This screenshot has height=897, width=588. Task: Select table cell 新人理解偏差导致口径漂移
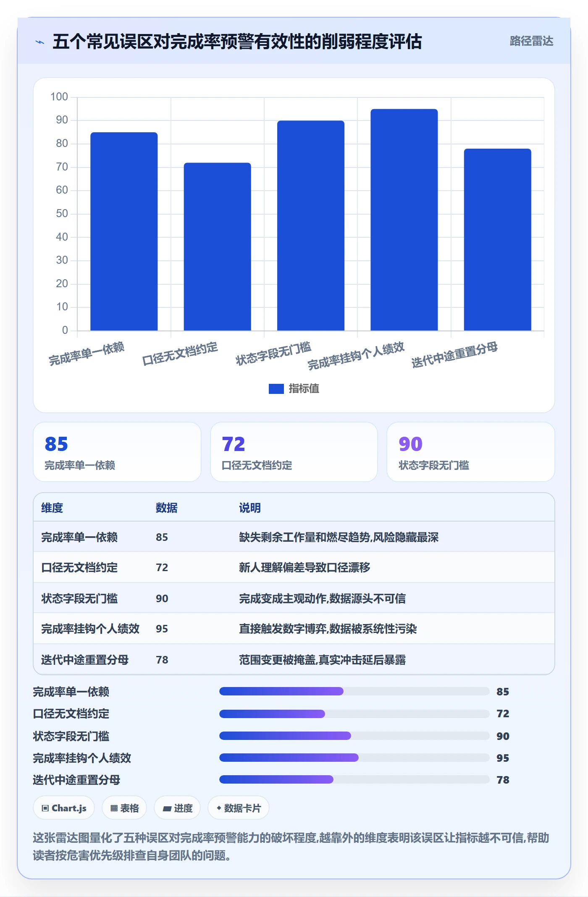coord(304,567)
